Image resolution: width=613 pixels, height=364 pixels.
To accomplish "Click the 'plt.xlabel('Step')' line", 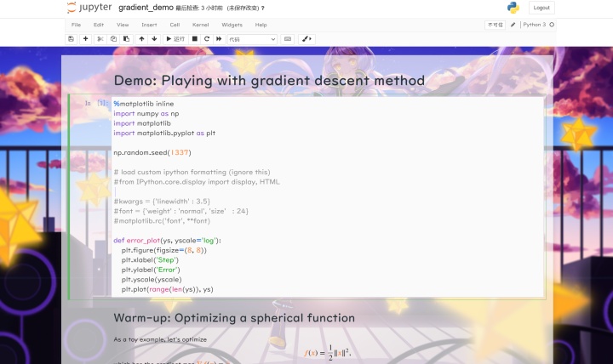I will pos(150,260).
